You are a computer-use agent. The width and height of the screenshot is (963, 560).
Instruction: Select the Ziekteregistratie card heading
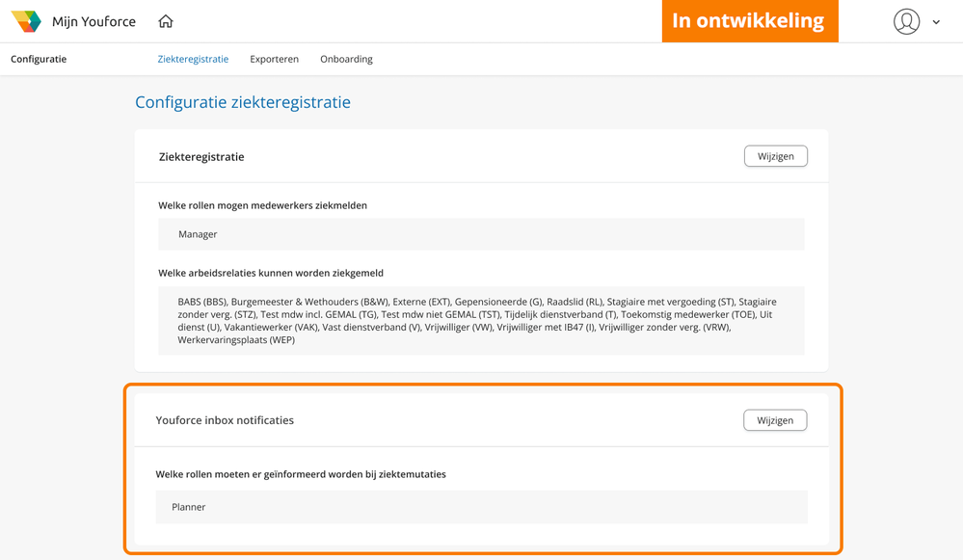tap(201, 156)
